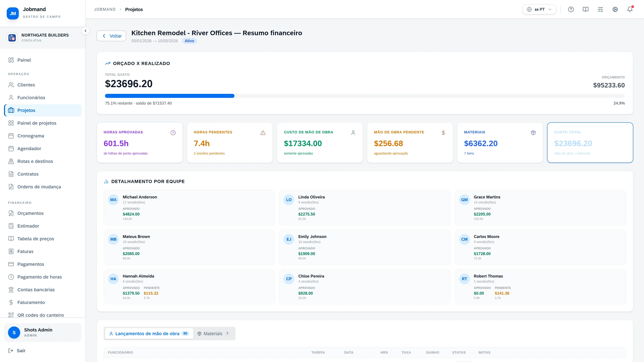Screen dimensions: 644x362
Task: Click the Shots Admin S avatar
Action: (14, 333)
